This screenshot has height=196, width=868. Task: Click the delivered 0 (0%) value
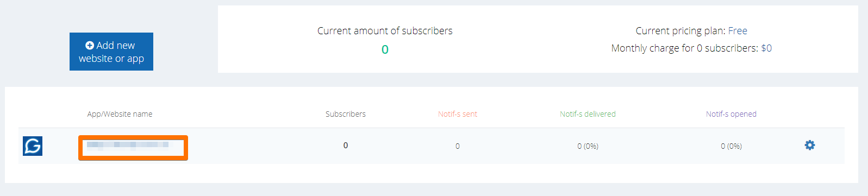pyautogui.click(x=588, y=146)
